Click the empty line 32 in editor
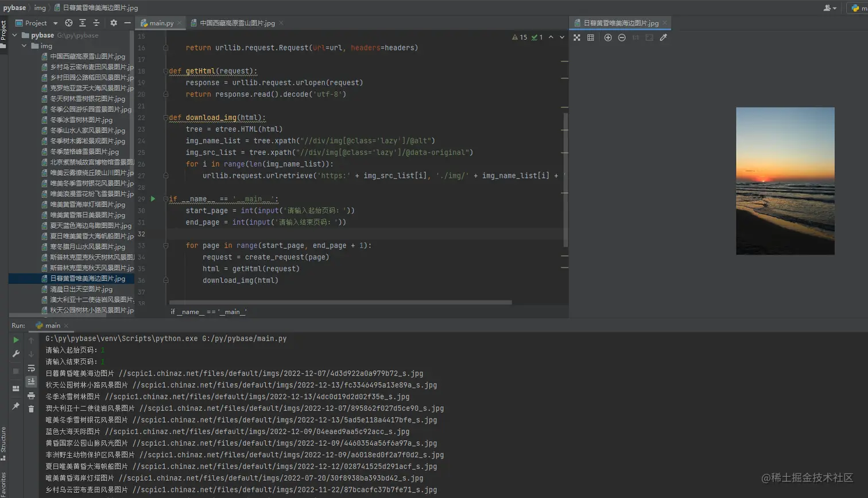Screen dimensions: 868x498 tap(366, 234)
